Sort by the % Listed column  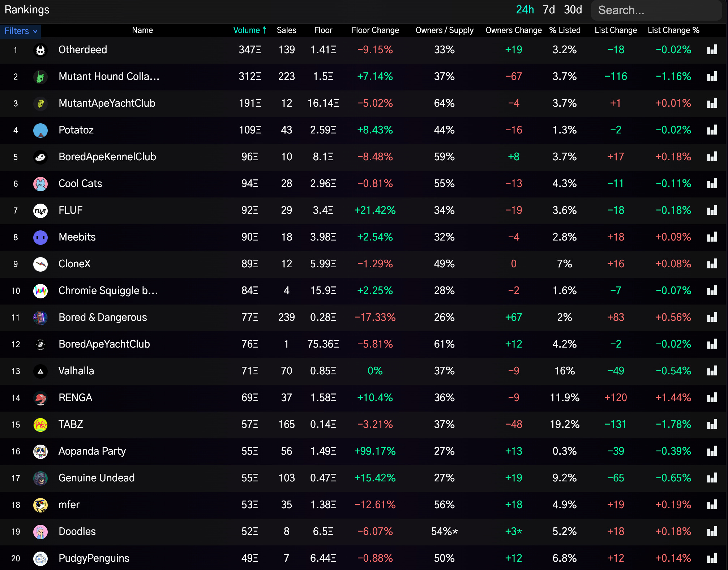coord(565,30)
